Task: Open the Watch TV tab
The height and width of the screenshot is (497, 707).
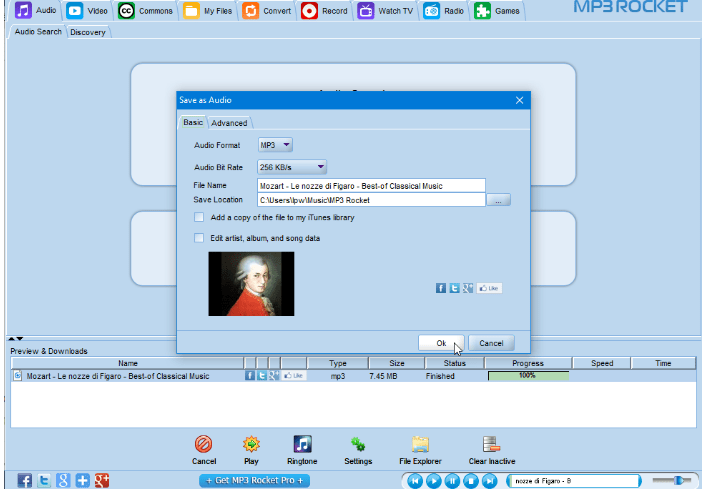Action: [x=385, y=11]
